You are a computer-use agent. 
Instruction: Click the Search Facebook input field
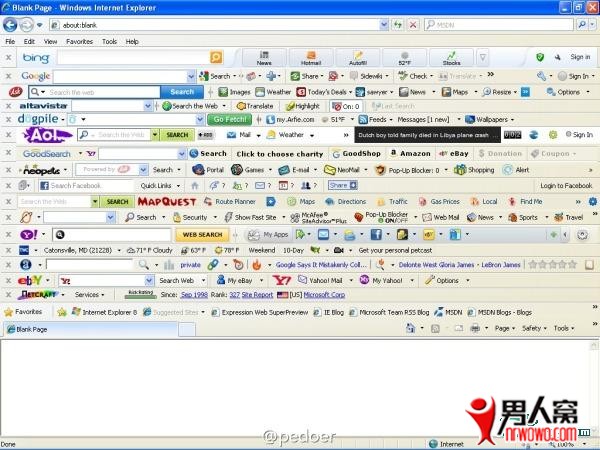[86, 186]
